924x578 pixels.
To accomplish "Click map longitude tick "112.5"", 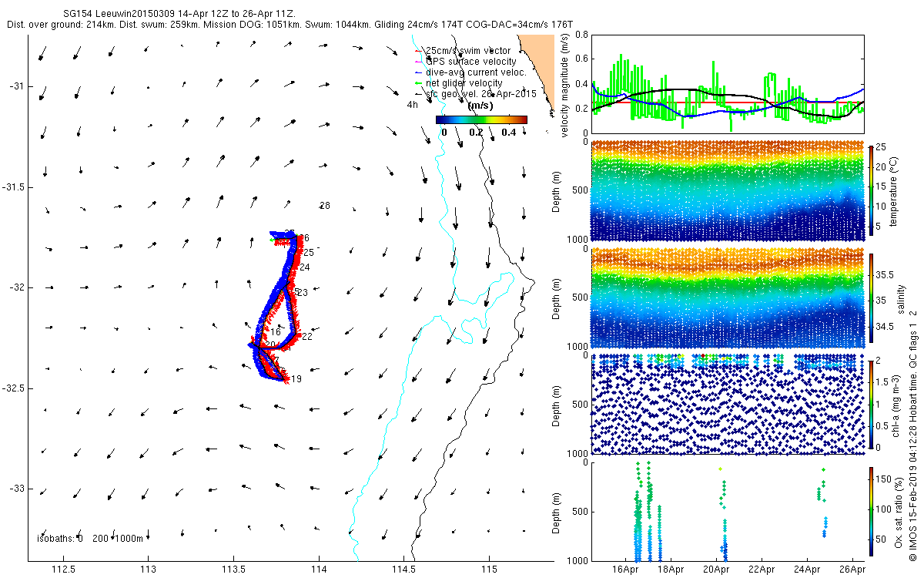I will [x=63, y=570].
